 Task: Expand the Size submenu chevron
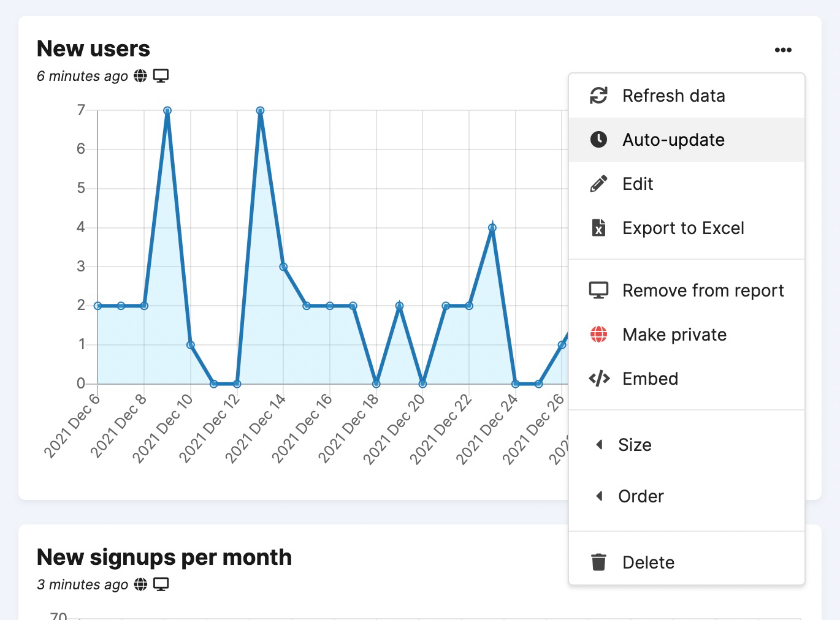(x=600, y=444)
